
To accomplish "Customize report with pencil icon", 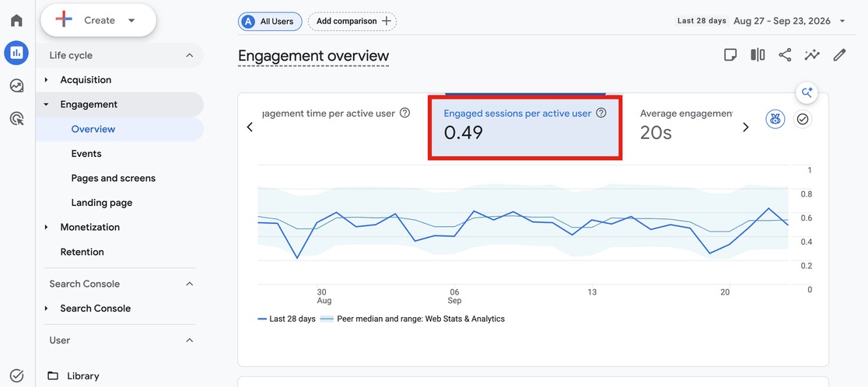I will pos(840,54).
